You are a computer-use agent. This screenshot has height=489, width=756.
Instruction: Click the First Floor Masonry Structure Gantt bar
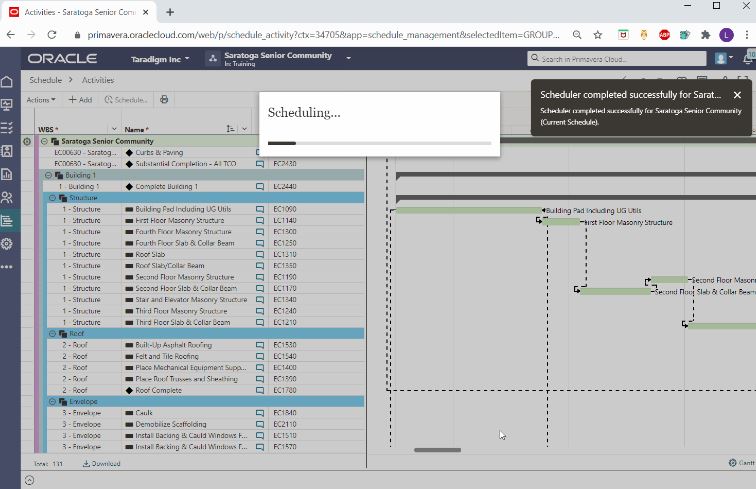pos(562,222)
